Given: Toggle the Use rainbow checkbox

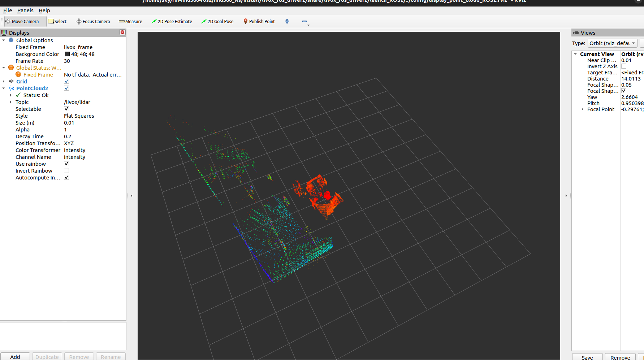Looking at the screenshot, I should tap(66, 164).
